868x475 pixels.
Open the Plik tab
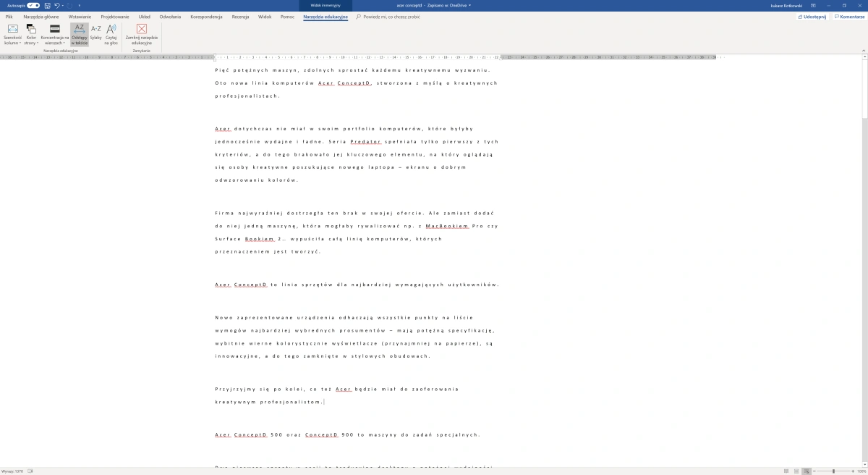(9, 16)
